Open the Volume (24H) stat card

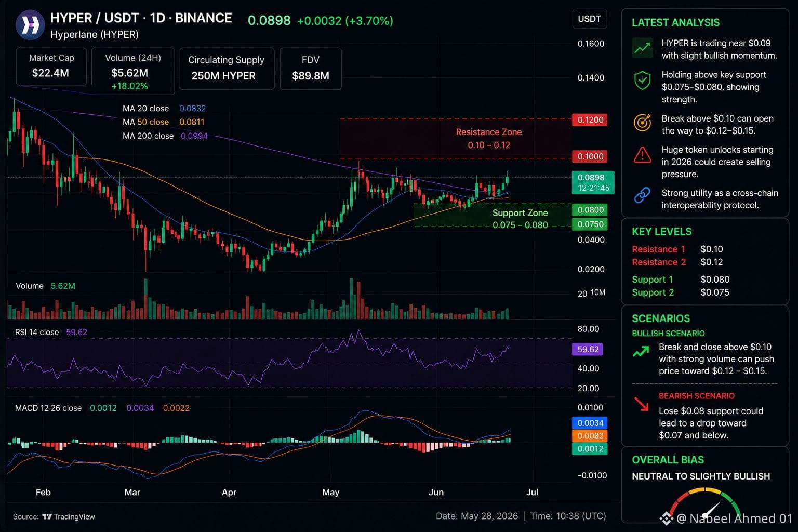[x=133, y=71]
